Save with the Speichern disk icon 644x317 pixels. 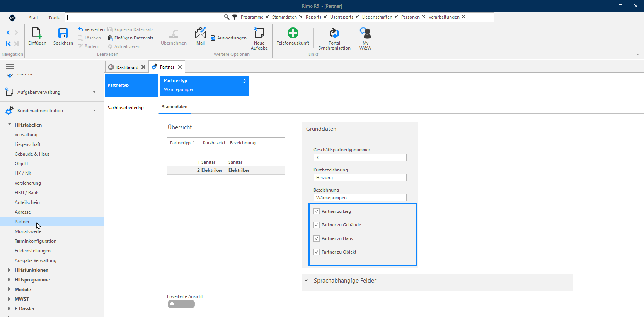(x=63, y=33)
